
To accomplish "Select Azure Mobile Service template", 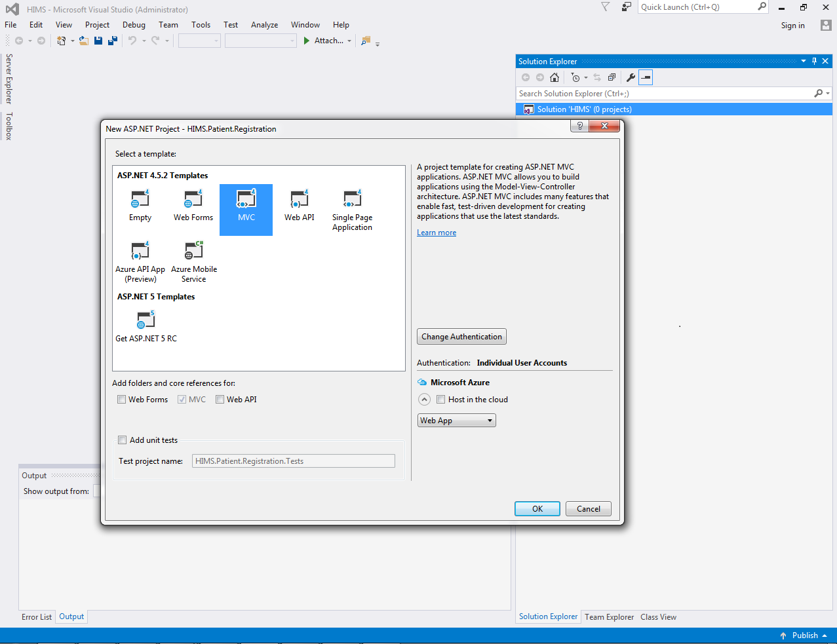I will coord(194,261).
